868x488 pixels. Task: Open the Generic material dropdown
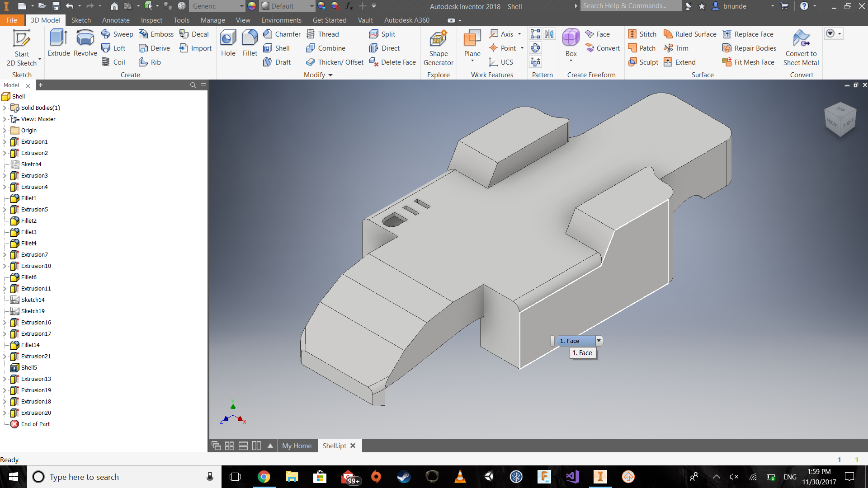(x=241, y=6)
